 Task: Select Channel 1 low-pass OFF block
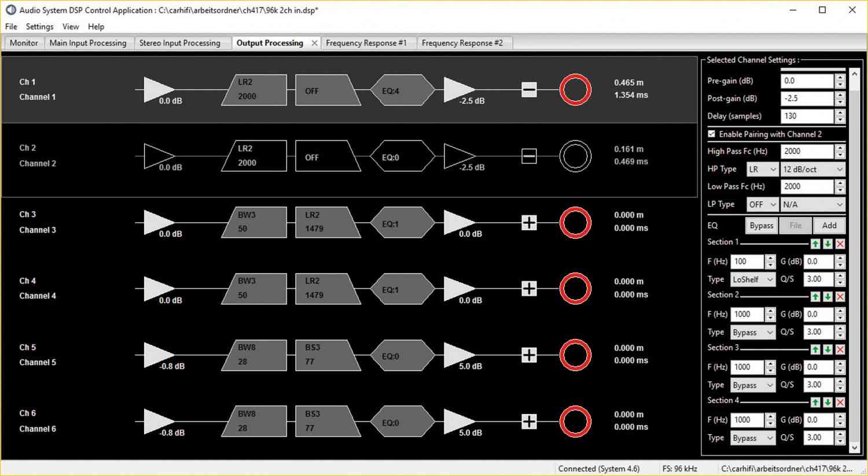click(328, 90)
